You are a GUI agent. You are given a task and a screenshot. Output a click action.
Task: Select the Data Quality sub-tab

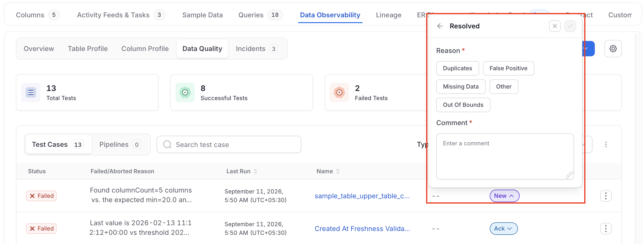[202, 49]
